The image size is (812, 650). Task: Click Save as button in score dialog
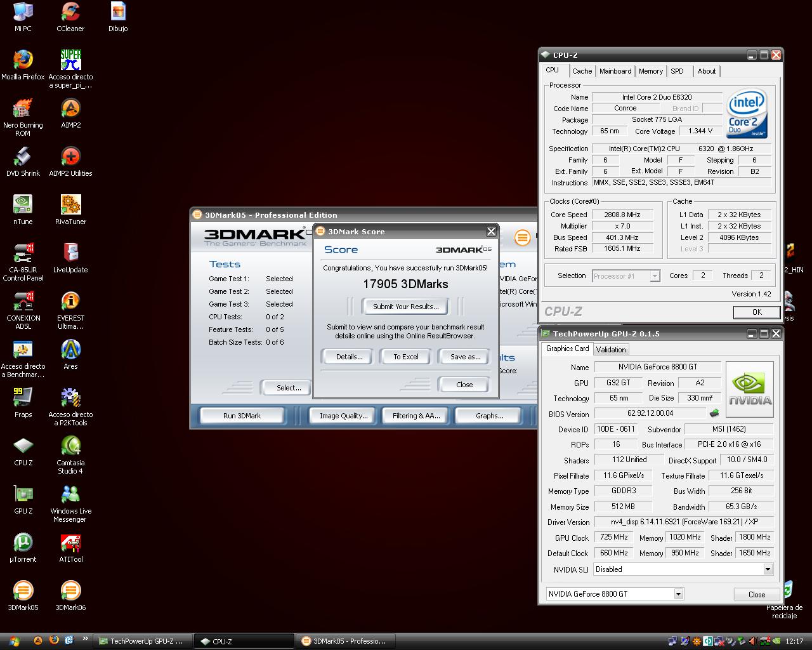click(x=465, y=357)
